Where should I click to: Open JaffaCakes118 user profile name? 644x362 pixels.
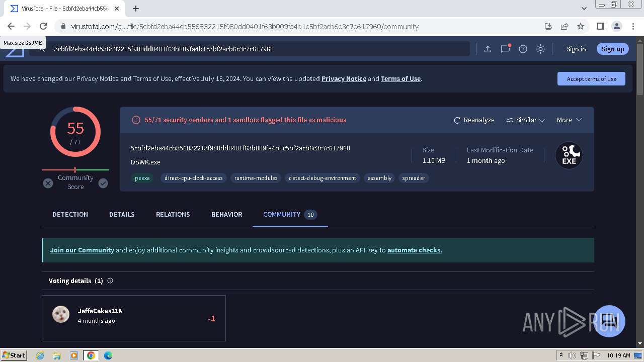click(100, 311)
